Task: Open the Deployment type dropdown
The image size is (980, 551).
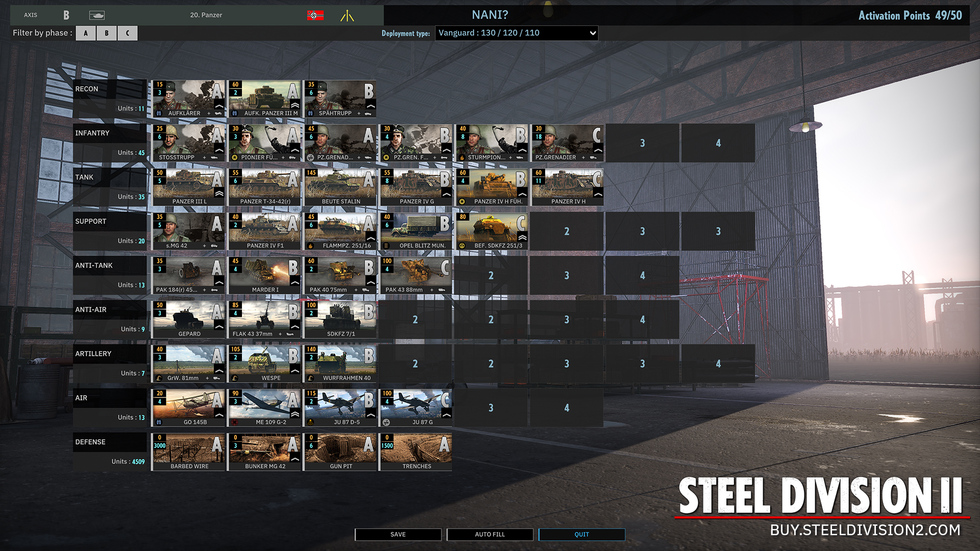Action: point(516,33)
